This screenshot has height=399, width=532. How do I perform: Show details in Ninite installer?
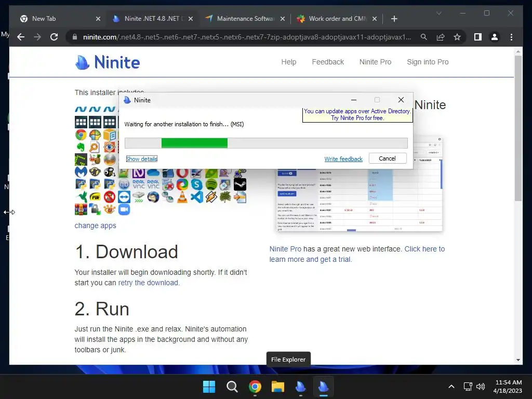click(x=141, y=159)
